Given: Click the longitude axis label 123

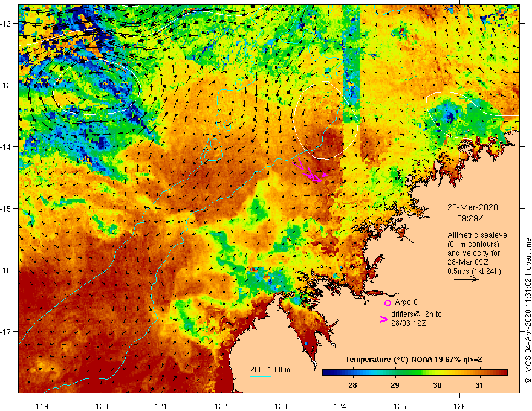Looking at the screenshot, I should pos(281,406).
